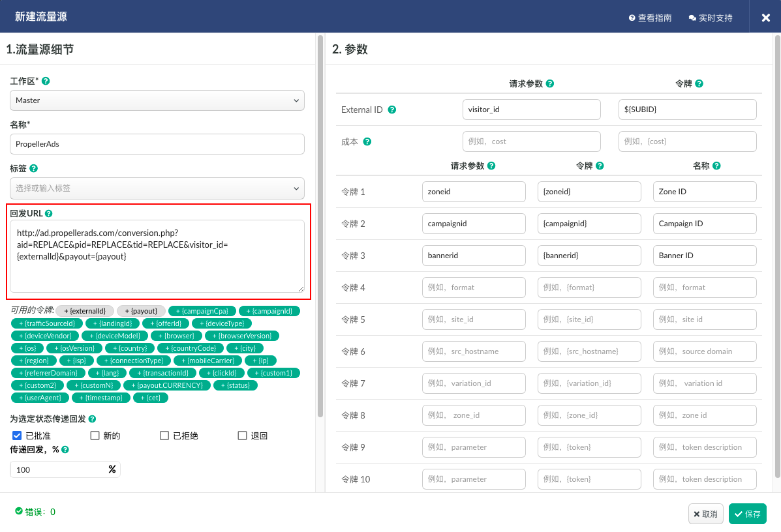This screenshot has width=781, height=532.
Task: Click help icon beside 名称 column header
Action: (716, 166)
